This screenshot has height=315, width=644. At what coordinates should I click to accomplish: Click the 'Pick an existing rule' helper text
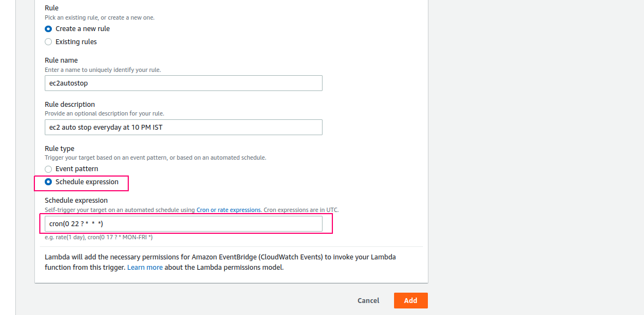pyautogui.click(x=100, y=17)
